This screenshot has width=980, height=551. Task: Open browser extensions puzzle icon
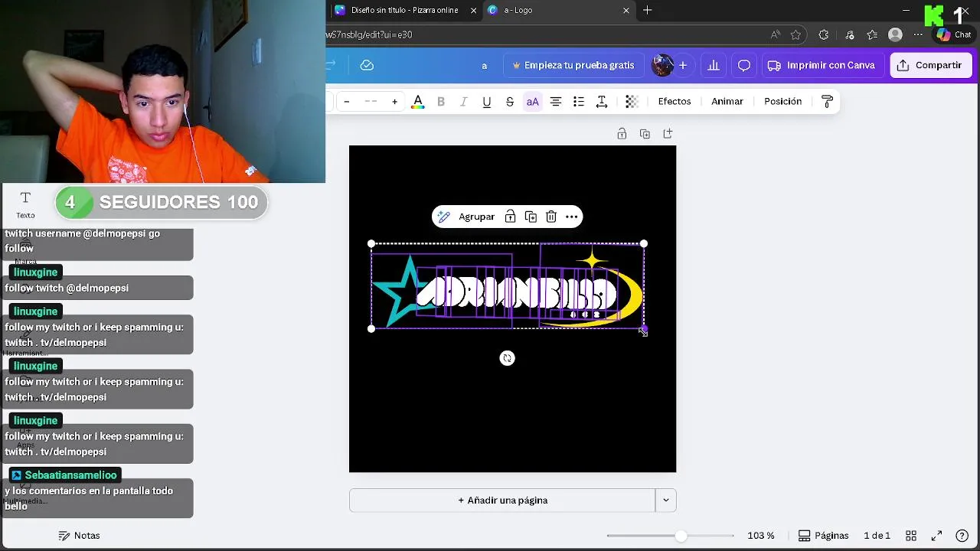(824, 34)
